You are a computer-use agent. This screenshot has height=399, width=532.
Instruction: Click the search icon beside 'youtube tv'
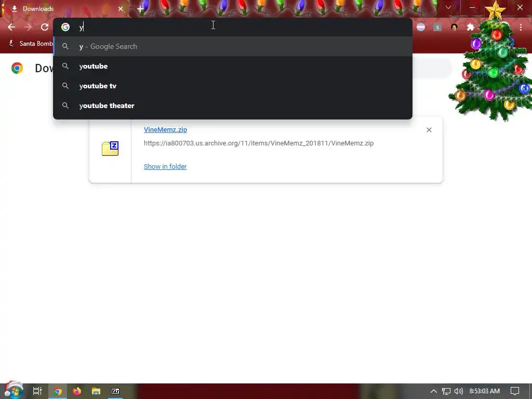coord(65,86)
